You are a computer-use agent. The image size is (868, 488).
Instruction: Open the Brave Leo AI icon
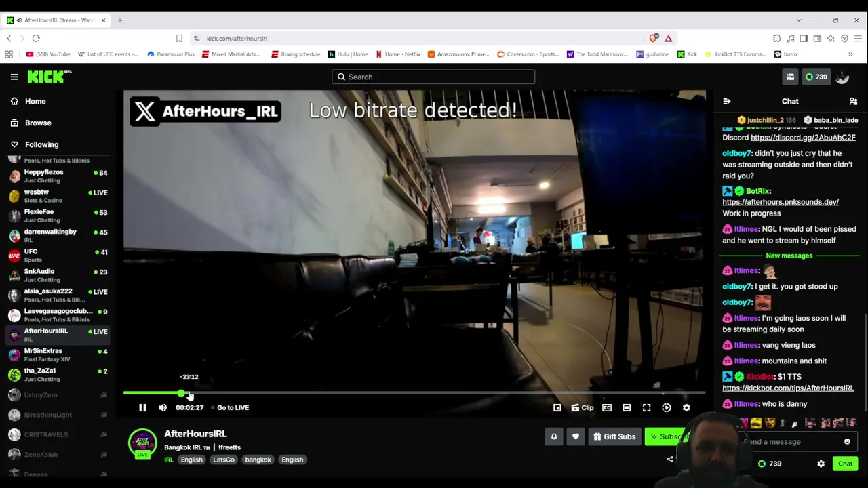coord(831,39)
